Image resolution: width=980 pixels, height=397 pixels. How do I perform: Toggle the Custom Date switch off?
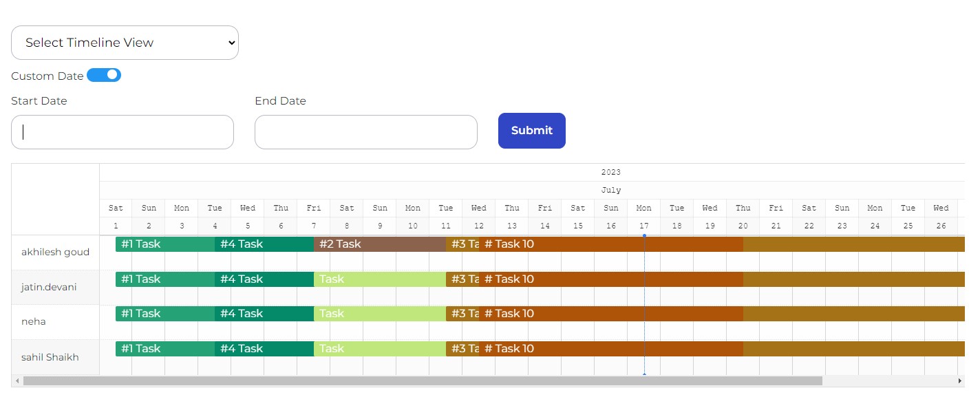[104, 75]
